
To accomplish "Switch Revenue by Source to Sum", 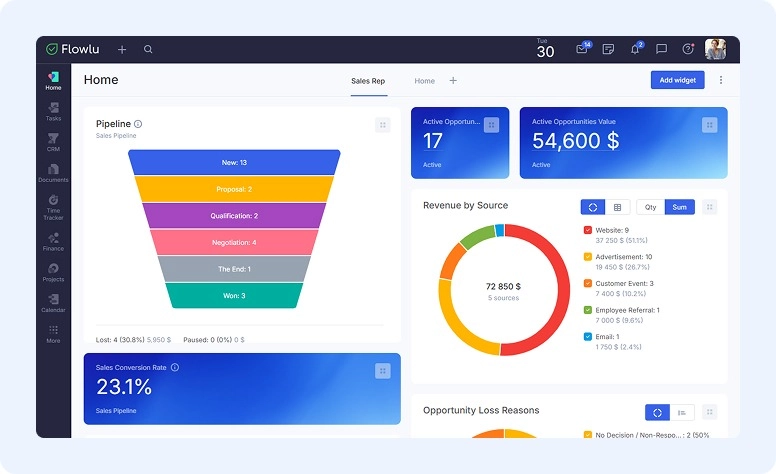I will pyautogui.click(x=679, y=207).
